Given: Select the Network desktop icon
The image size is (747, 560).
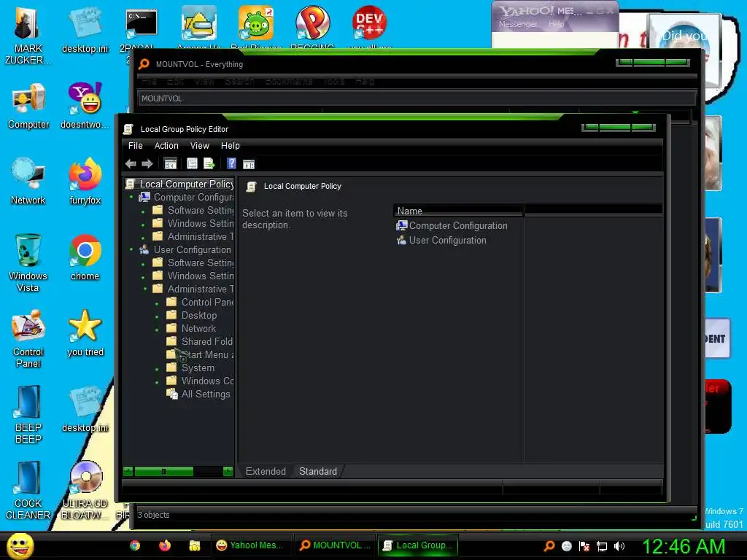Looking at the screenshot, I should coord(28,181).
